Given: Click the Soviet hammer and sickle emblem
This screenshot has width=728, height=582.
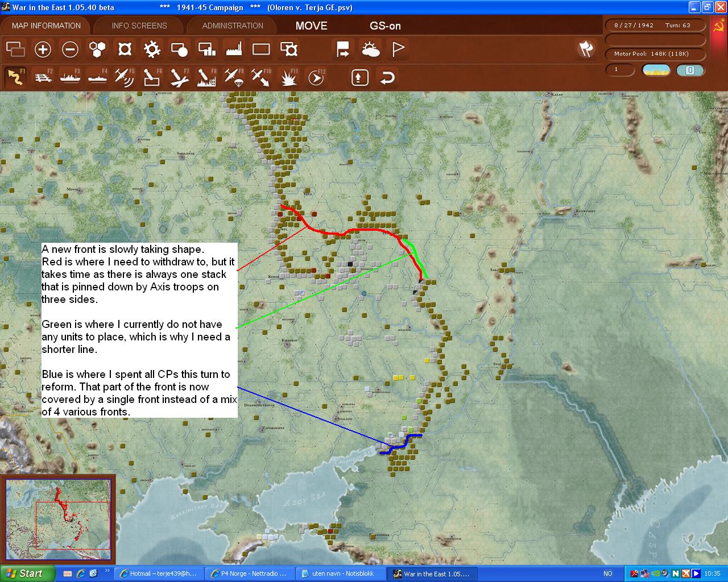Looking at the screenshot, I should click(718, 26).
